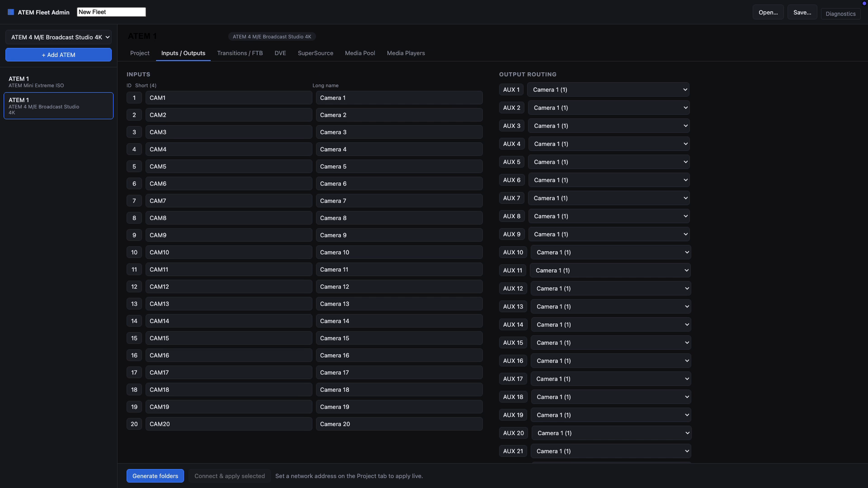Click the CAM18 short name field
The width and height of the screenshot is (868, 488).
tap(228, 390)
